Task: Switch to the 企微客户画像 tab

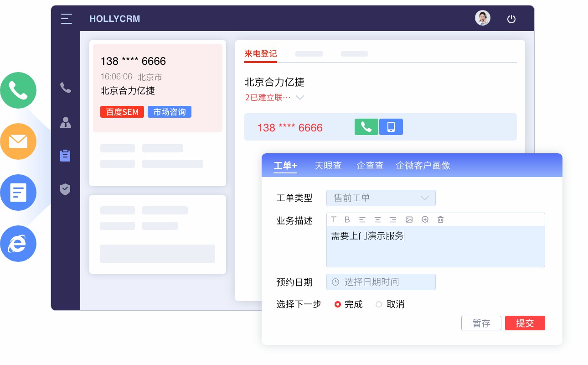Action: 423,166
